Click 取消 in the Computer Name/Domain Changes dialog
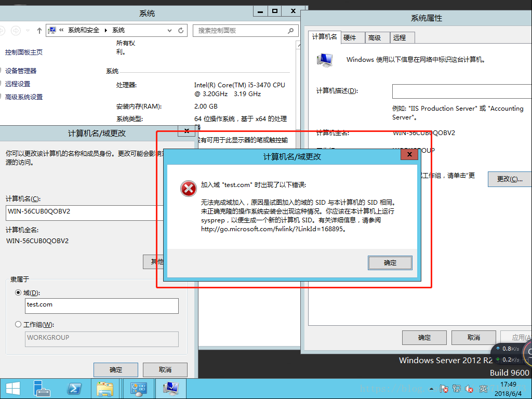 pos(165,370)
